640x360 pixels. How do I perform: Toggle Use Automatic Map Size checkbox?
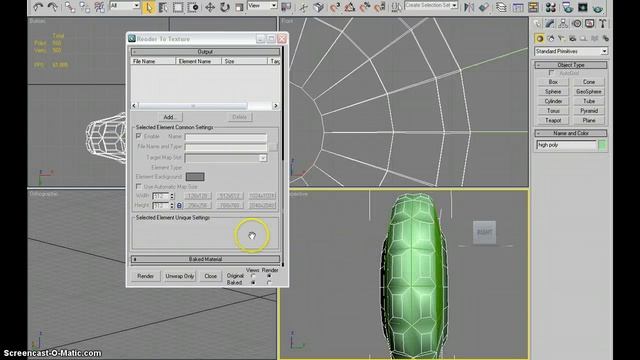138,186
